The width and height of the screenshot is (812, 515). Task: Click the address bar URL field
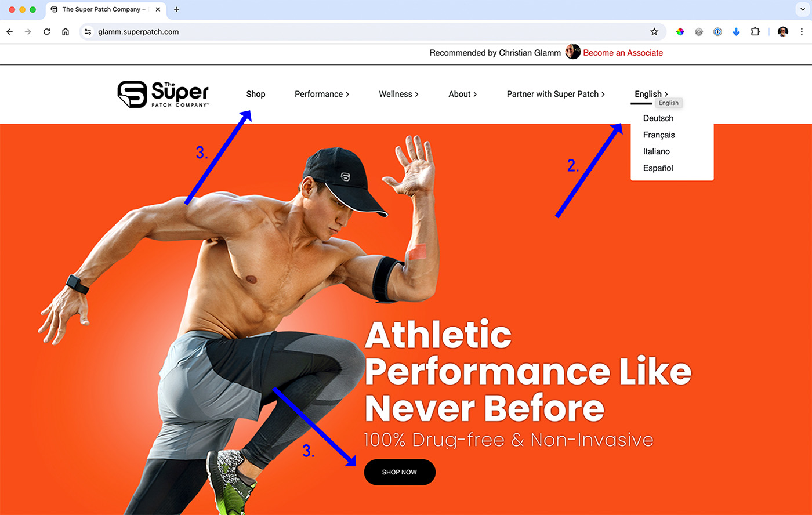tap(371, 32)
